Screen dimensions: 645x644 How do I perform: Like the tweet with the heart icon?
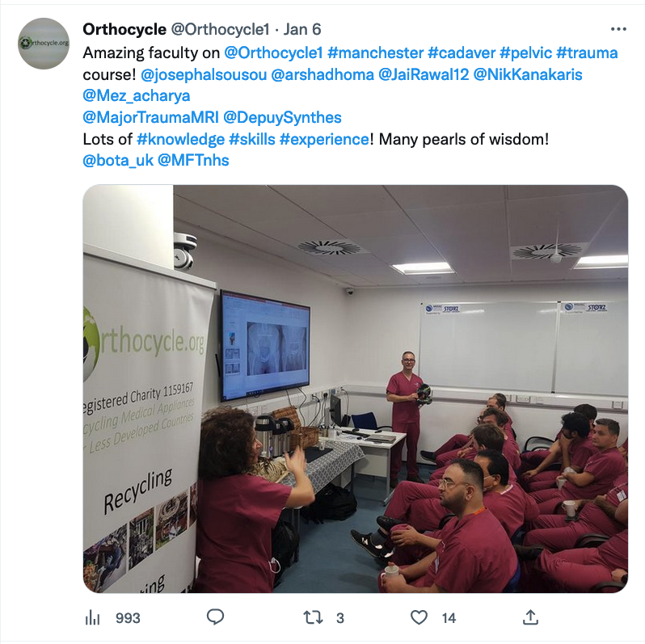[x=419, y=617]
